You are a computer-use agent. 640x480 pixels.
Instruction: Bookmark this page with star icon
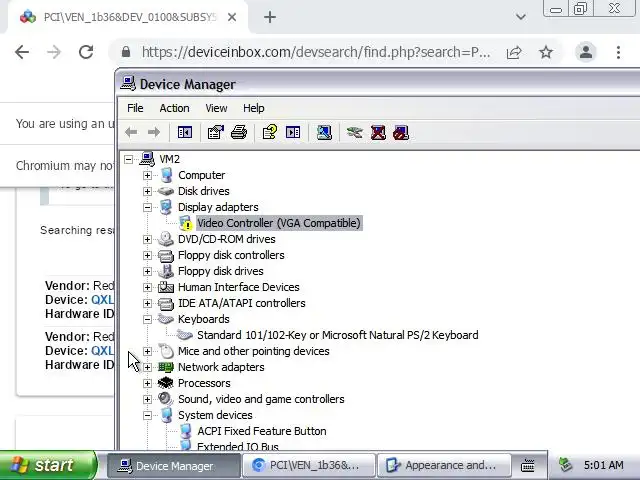pos(546,52)
